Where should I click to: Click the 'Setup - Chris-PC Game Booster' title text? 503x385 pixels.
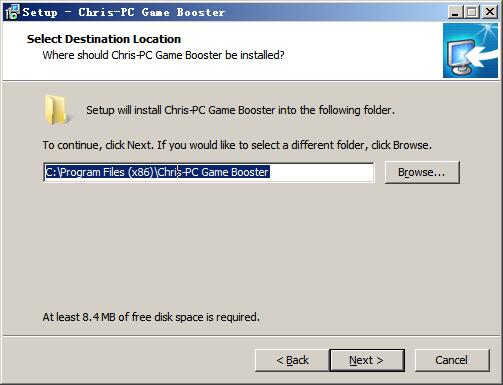coord(124,12)
